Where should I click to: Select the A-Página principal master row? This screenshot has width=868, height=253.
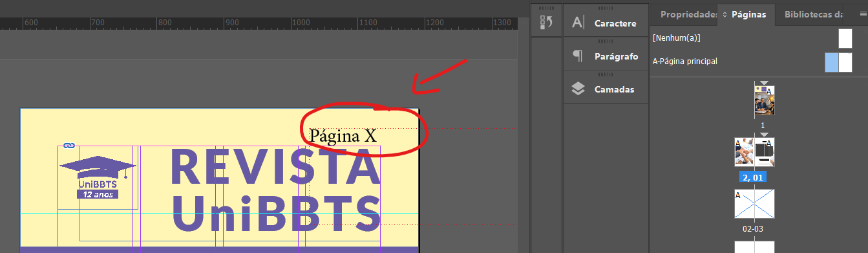coord(758,61)
